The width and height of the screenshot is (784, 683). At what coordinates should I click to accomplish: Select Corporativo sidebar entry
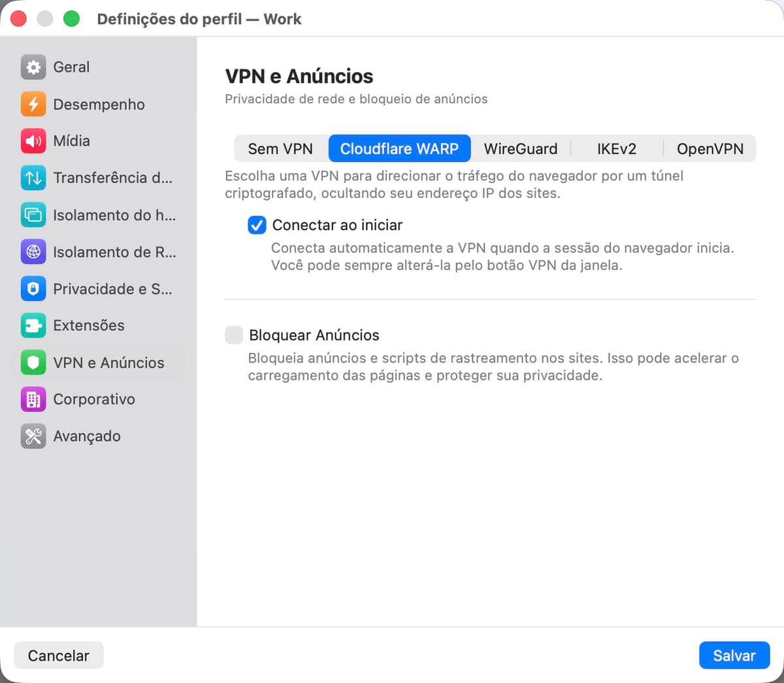pos(94,399)
